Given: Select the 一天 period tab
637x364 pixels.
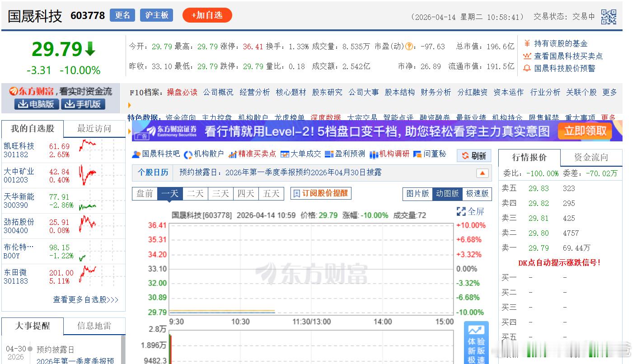Looking at the screenshot, I should pyautogui.click(x=170, y=194).
